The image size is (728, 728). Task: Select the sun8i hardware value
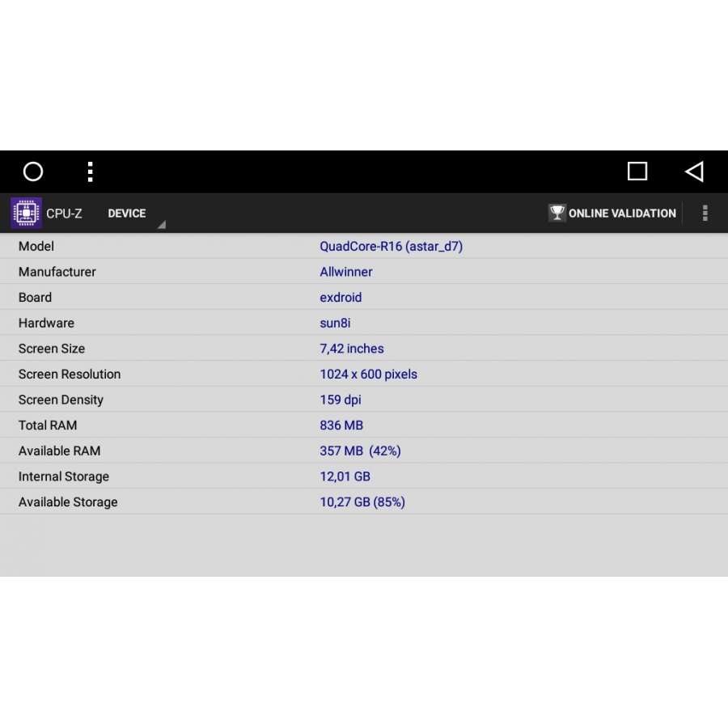[x=335, y=323]
